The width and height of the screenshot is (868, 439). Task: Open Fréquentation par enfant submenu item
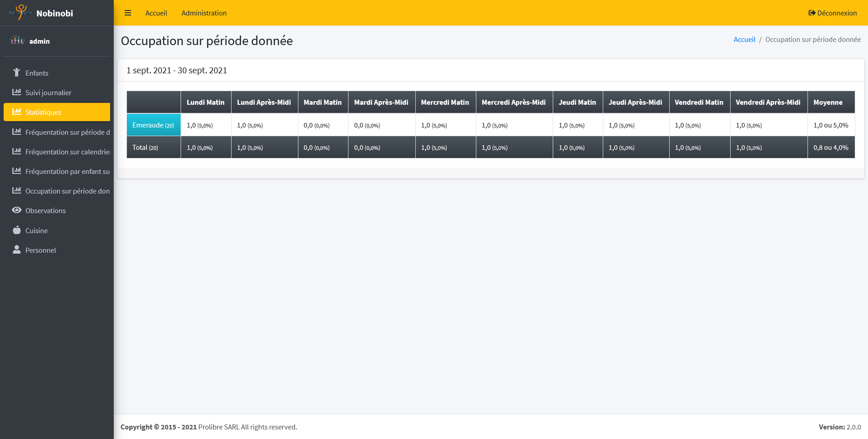(x=57, y=171)
